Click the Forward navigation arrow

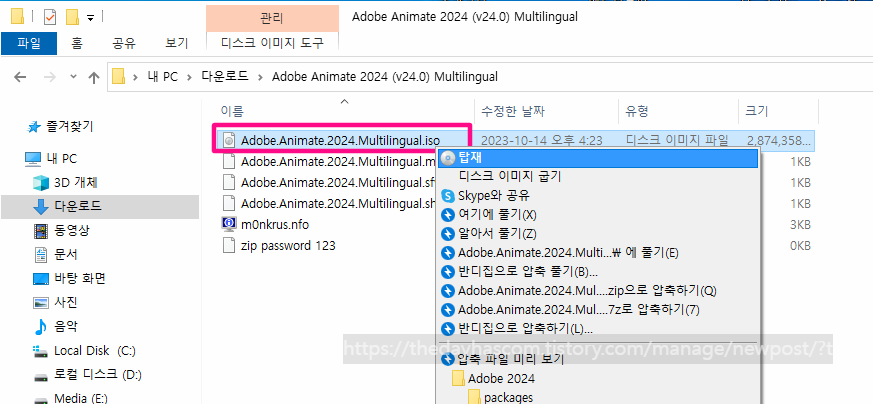[x=50, y=77]
